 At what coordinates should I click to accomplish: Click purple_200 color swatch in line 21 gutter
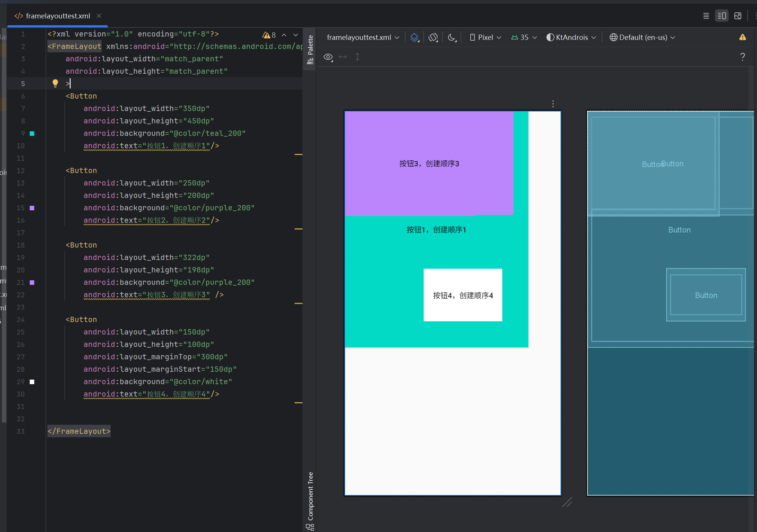[x=32, y=283]
